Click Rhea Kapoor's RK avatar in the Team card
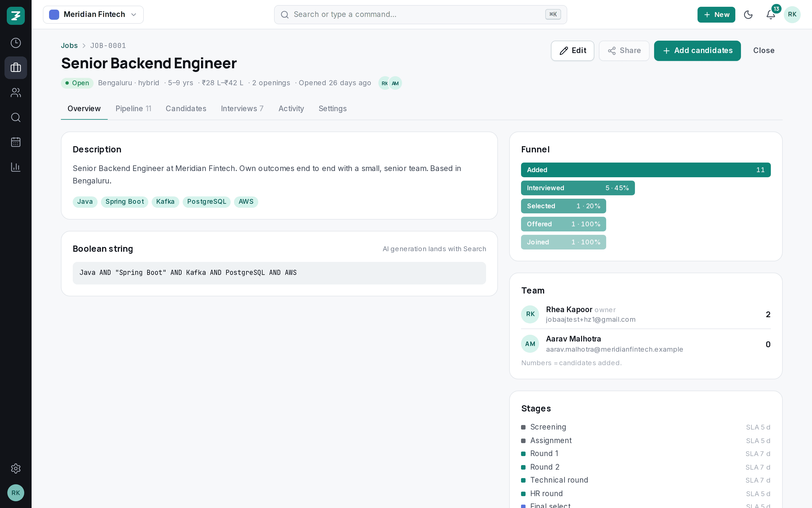 pyautogui.click(x=530, y=314)
